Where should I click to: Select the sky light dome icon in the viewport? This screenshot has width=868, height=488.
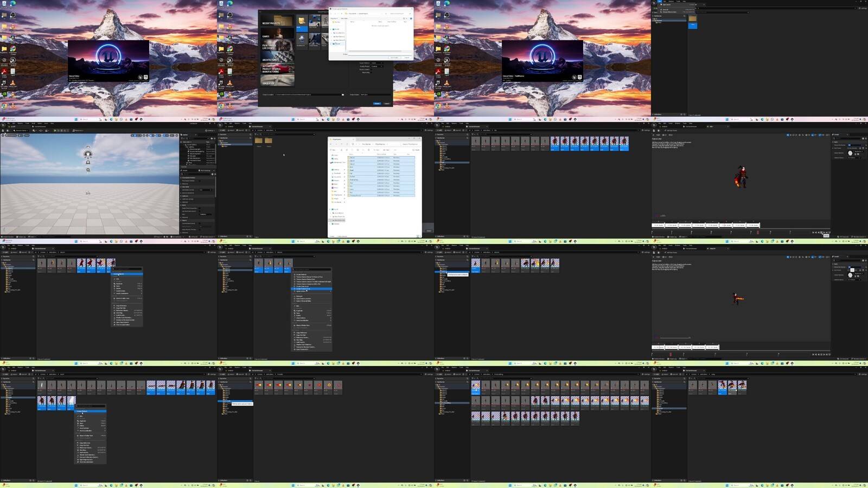tap(88, 154)
